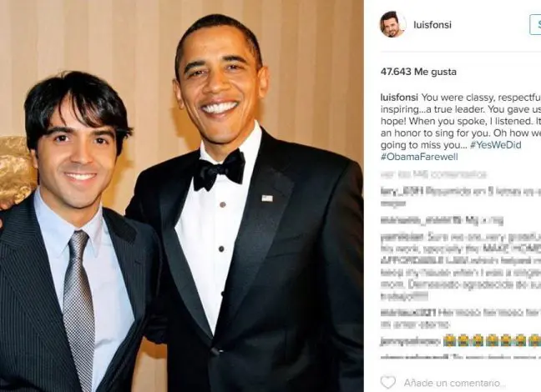Open the #YesWeDid hashtag
Viewport: 541px width, 392px height.
(x=495, y=145)
